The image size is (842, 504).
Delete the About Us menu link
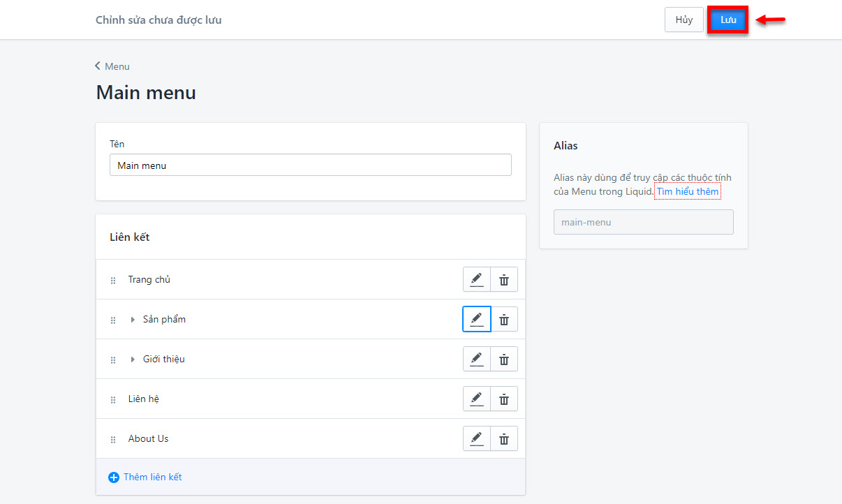pyautogui.click(x=504, y=439)
